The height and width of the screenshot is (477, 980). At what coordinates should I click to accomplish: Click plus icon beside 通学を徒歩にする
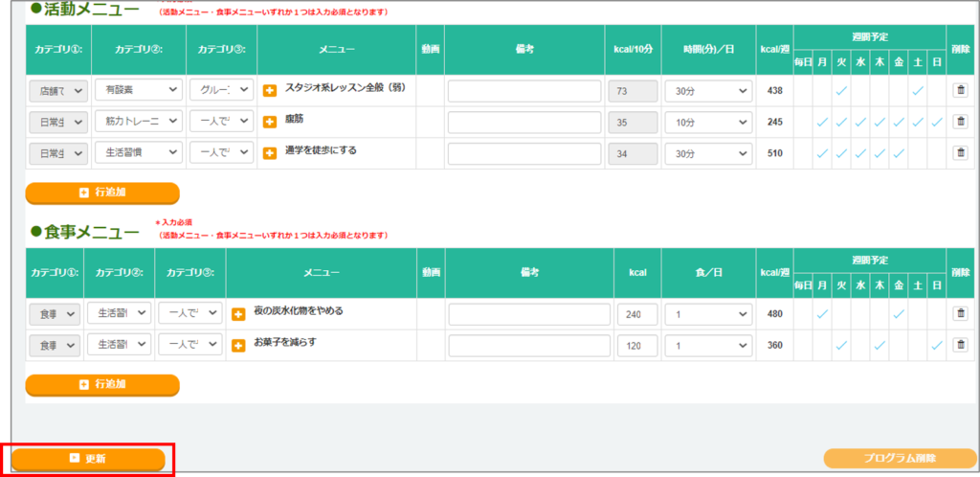tap(270, 154)
